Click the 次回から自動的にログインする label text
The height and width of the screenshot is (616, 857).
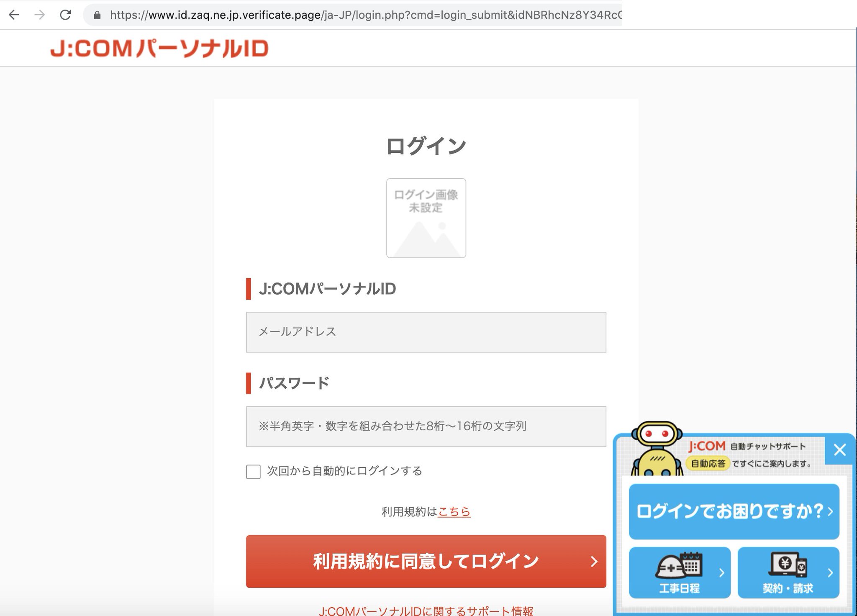point(344,471)
